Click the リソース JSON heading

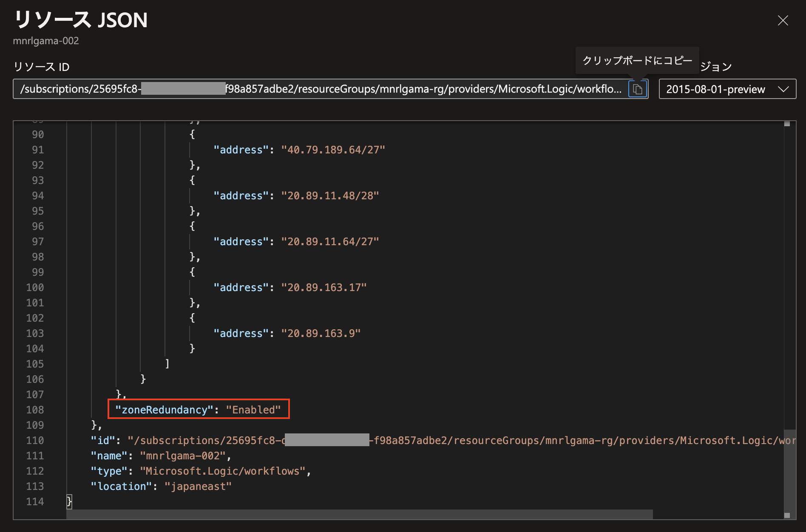81,20
